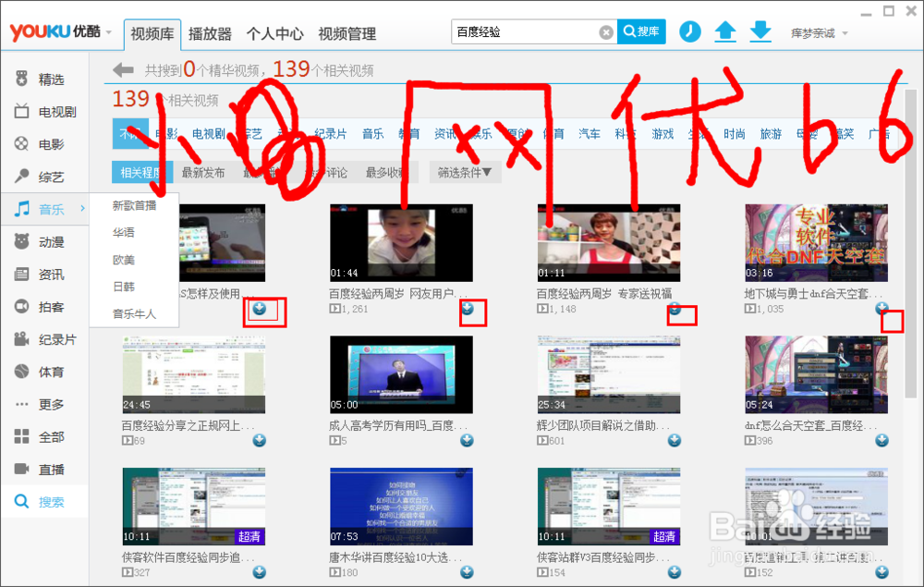Click the upload arrow icon

coord(725,31)
